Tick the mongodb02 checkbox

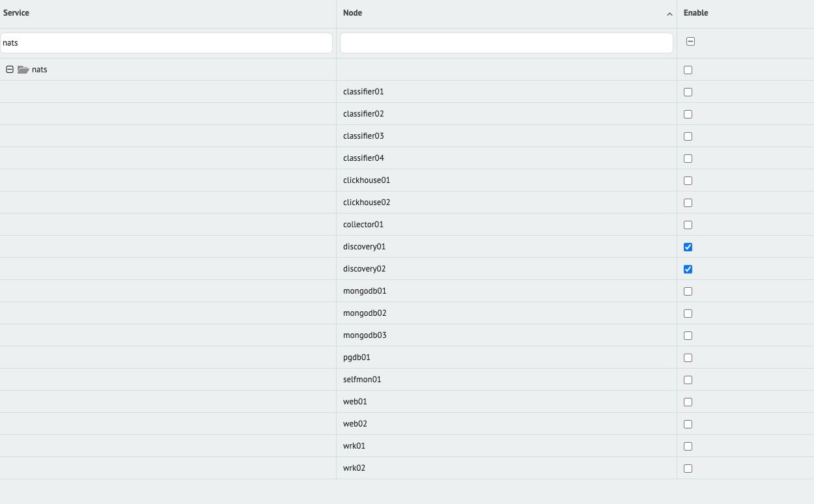(x=688, y=313)
